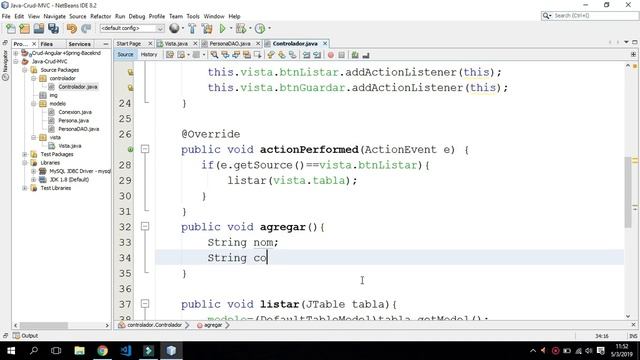Click the green Run Project icon
640x360 pixels.
222,28
